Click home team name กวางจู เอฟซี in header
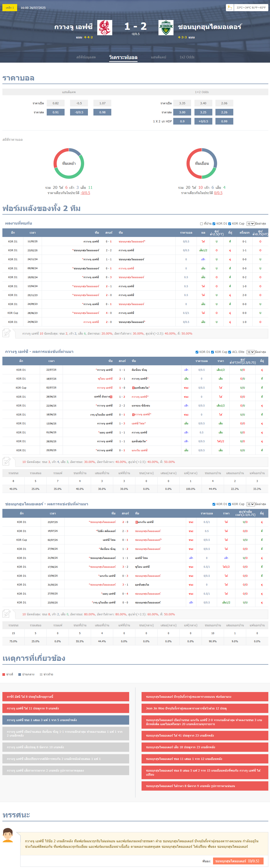 click(x=73, y=27)
